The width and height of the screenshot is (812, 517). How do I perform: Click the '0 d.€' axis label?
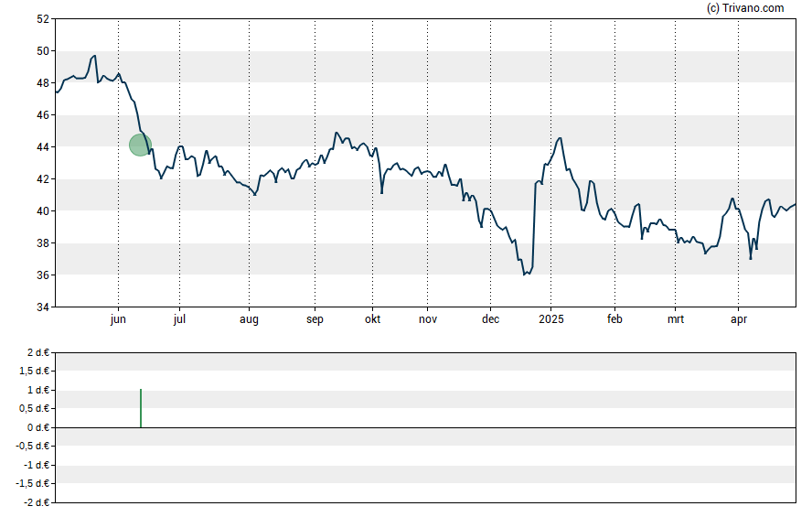point(38,427)
